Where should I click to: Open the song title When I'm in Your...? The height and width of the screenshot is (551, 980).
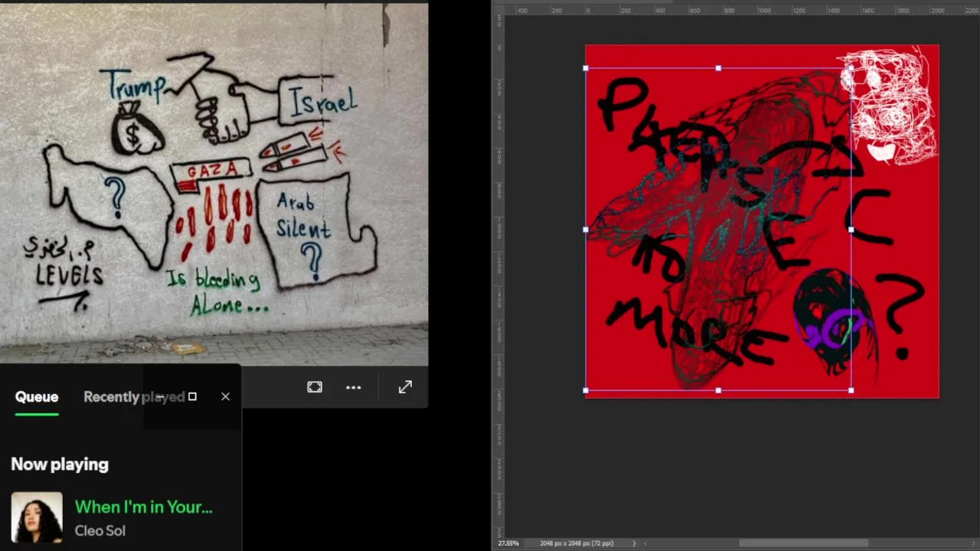tap(143, 507)
